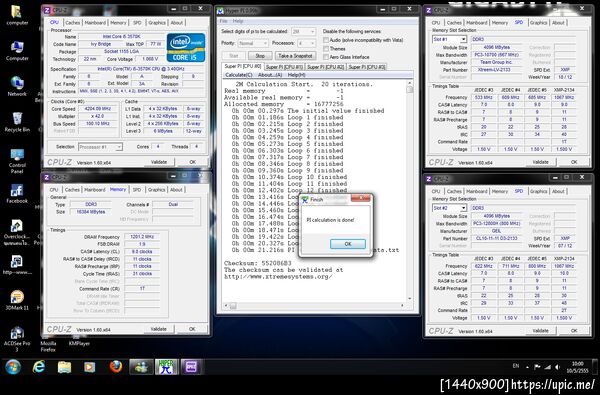The width and height of the screenshot is (600, 395).
Task: Open Memory tab in CPU-Z Slot #1 window
Action: tap(500, 23)
